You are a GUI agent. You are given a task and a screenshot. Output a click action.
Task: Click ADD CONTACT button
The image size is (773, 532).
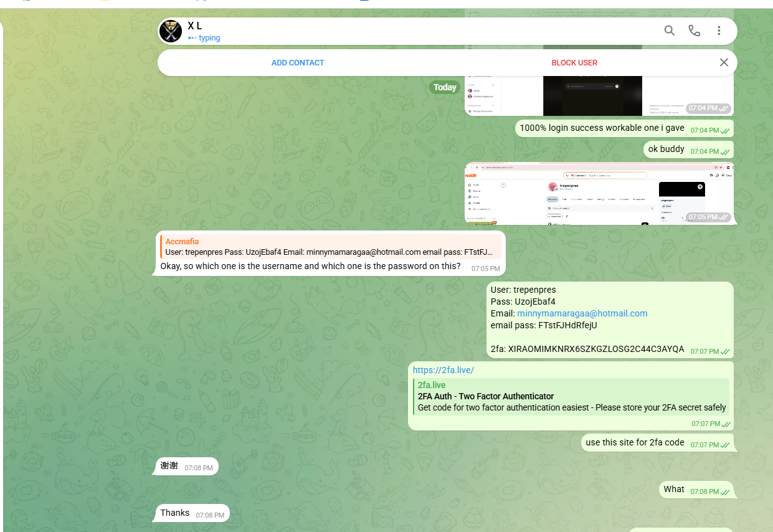coord(298,63)
